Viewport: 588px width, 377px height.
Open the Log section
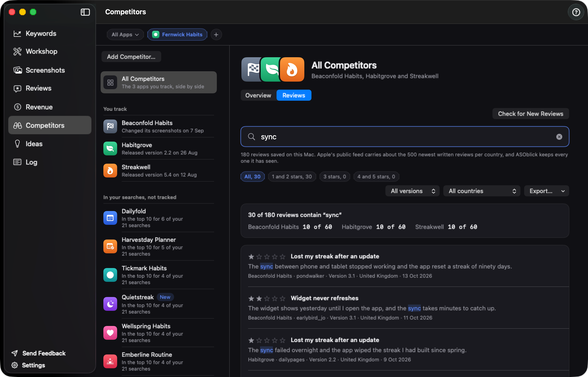tap(50, 162)
